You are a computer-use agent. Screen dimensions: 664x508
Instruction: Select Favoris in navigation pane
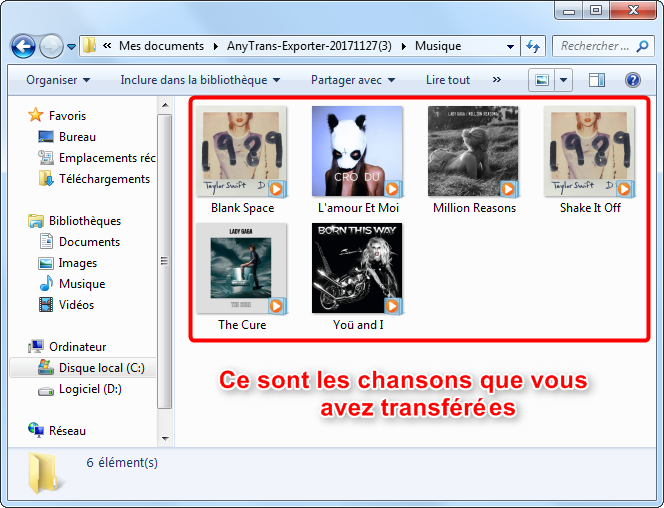pos(67,116)
